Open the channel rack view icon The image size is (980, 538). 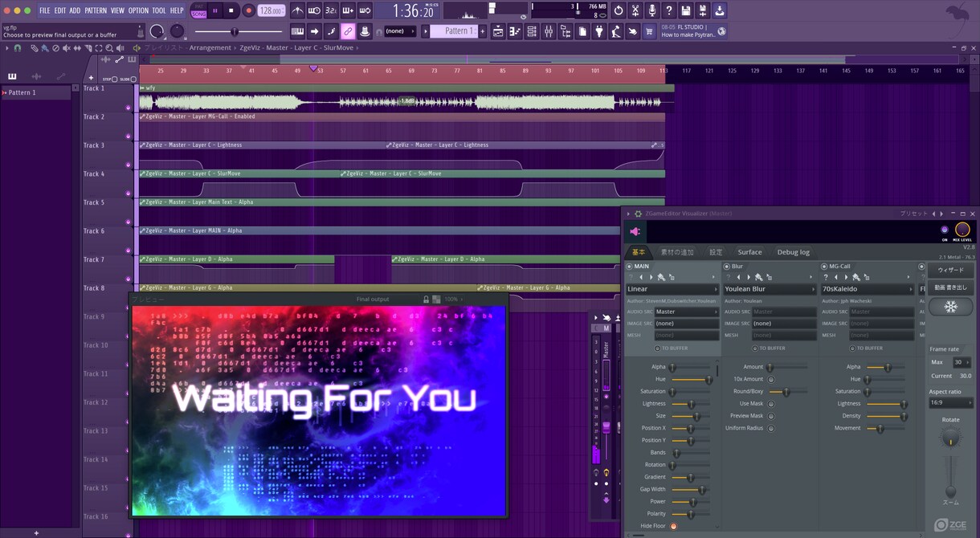532,31
